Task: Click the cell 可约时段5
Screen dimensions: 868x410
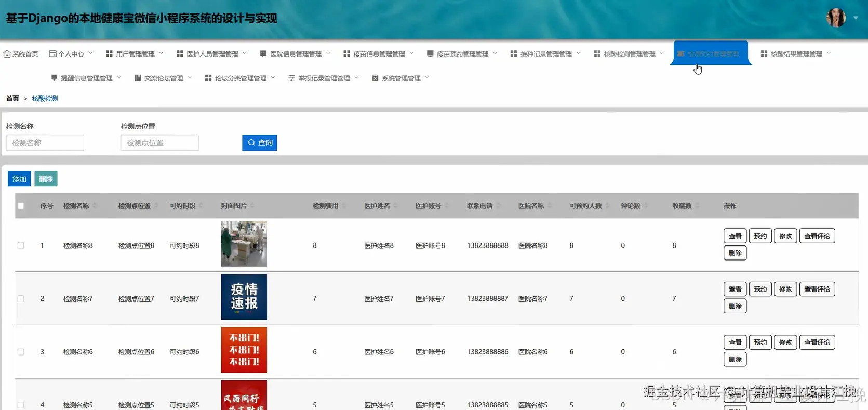Action: (184, 405)
